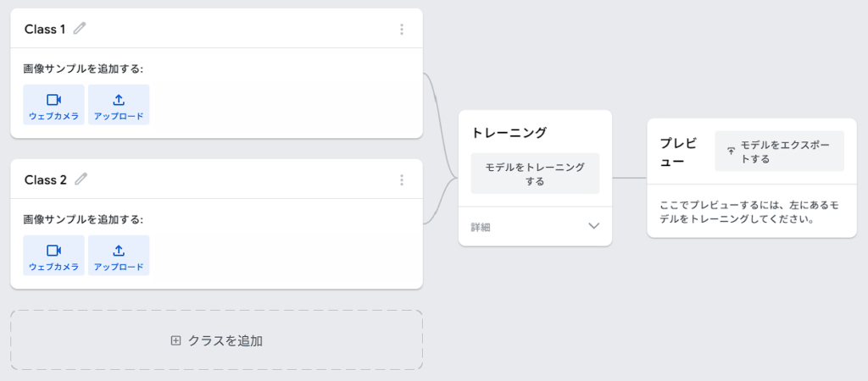Click the Class 2 upload icon button
The image size is (868, 381).
pos(119,255)
